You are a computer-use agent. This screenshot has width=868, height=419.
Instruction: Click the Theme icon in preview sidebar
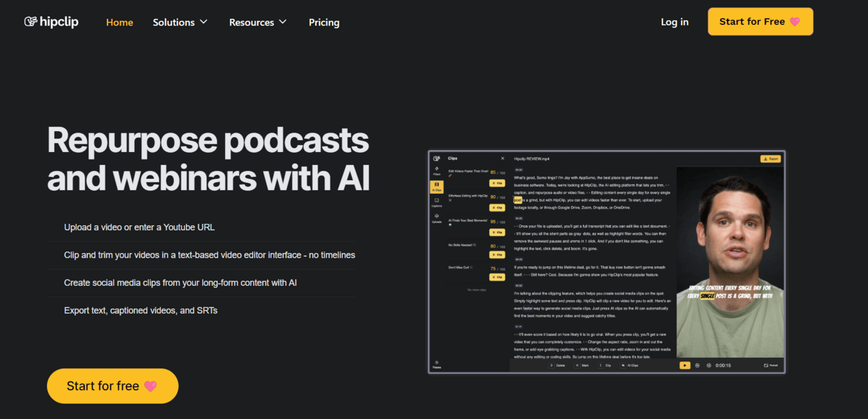(437, 365)
